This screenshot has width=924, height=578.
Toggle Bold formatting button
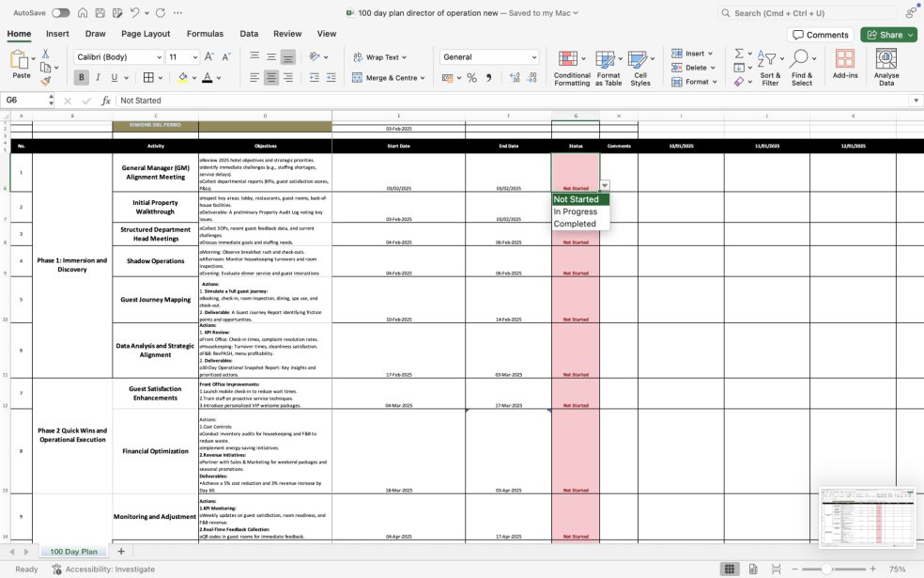pyautogui.click(x=82, y=78)
